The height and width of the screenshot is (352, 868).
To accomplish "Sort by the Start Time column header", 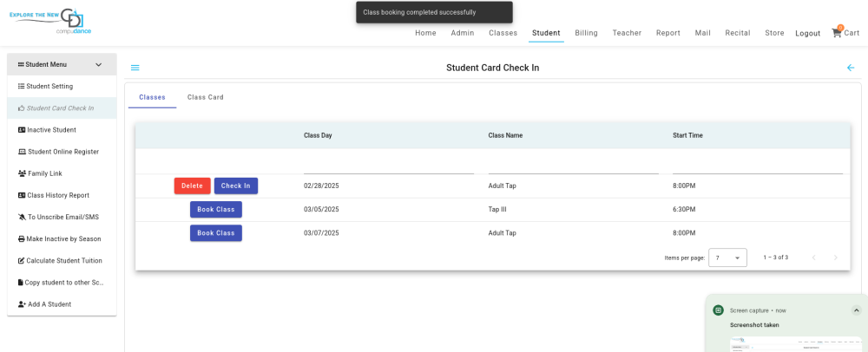I will click(x=687, y=135).
